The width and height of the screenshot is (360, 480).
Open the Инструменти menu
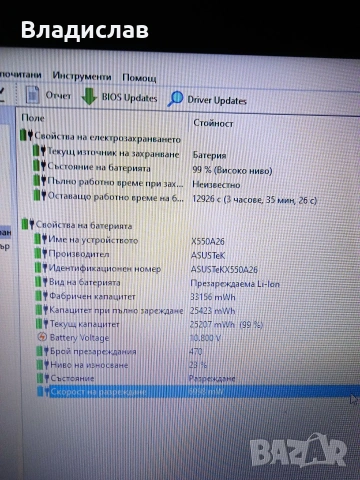tap(82, 76)
